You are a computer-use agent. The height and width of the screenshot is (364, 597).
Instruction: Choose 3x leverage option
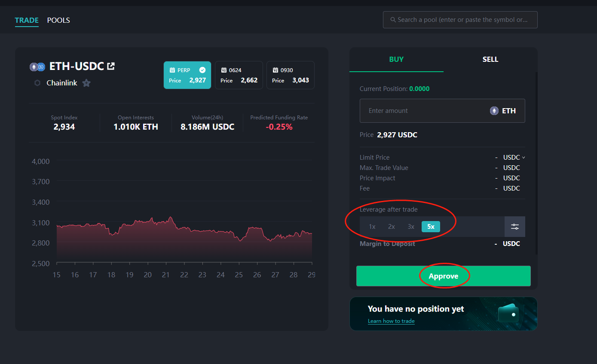[411, 227]
